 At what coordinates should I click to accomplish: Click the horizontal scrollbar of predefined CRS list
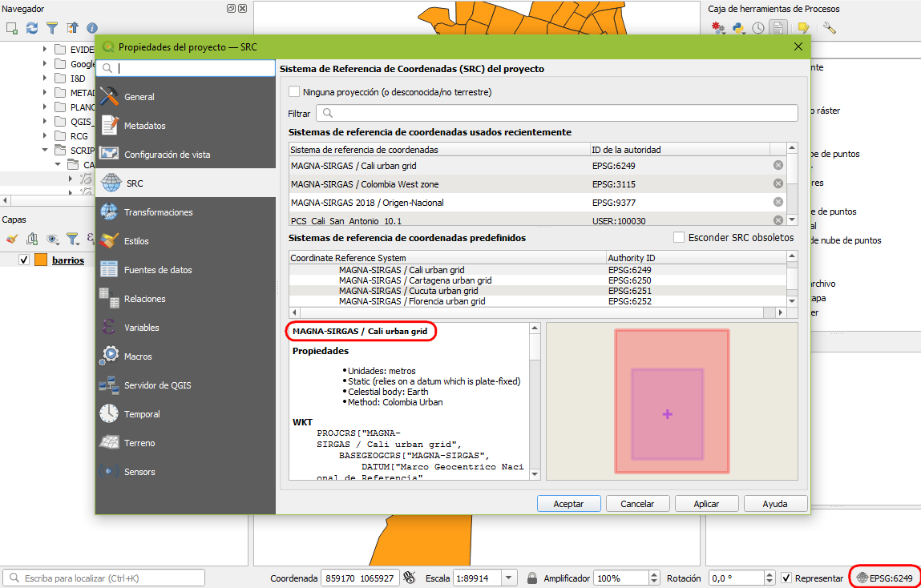click(x=537, y=312)
